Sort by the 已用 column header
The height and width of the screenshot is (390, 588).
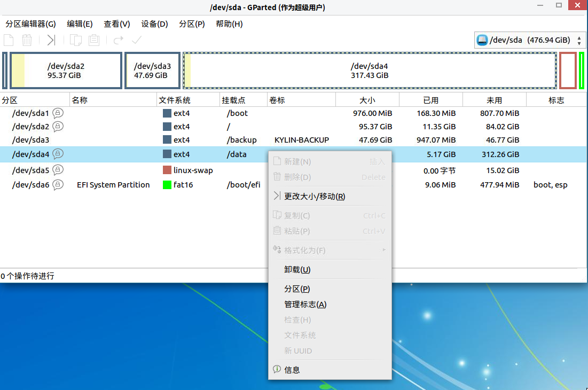(x=431, y=100)
